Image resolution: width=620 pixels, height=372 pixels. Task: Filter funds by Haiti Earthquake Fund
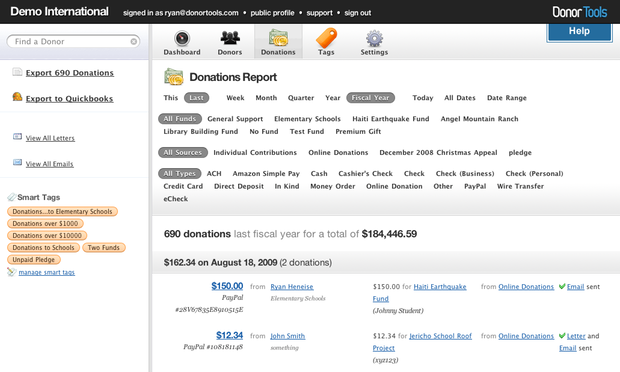tap(391, 119)
